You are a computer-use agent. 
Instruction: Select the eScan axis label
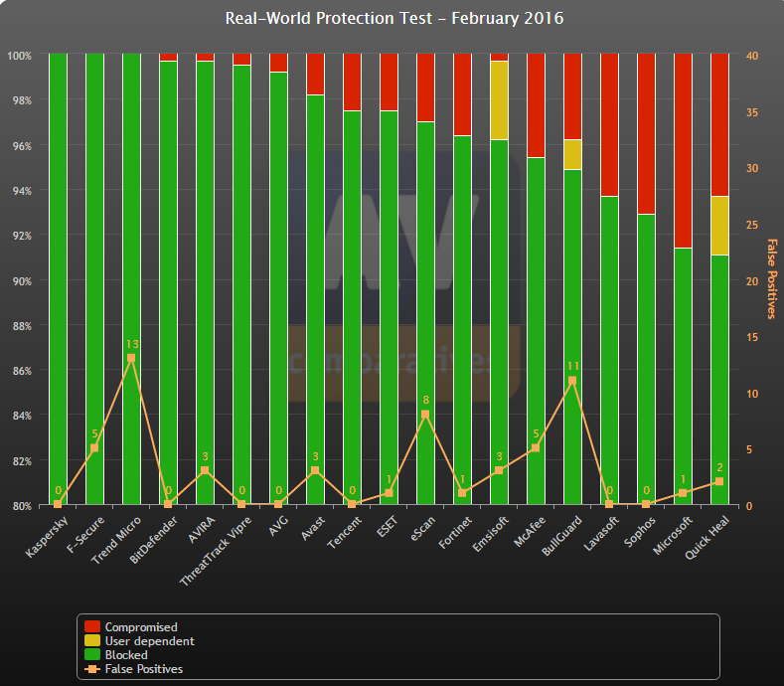423,528
